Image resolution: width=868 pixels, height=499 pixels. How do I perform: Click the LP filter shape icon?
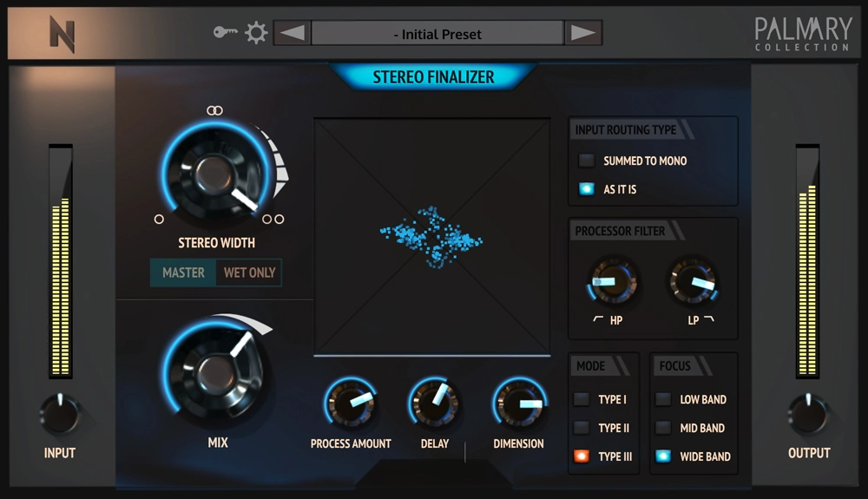pos(708,320)
